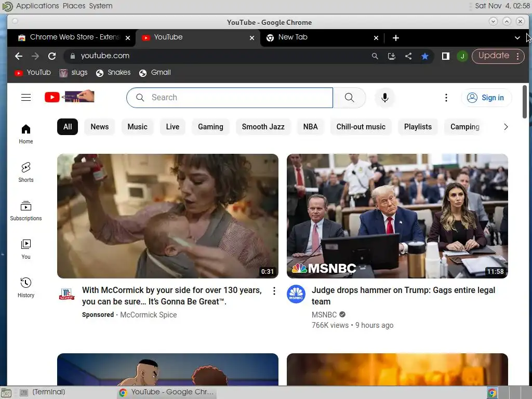
Task: Click the MSNBC channel name
Action: 324,315
